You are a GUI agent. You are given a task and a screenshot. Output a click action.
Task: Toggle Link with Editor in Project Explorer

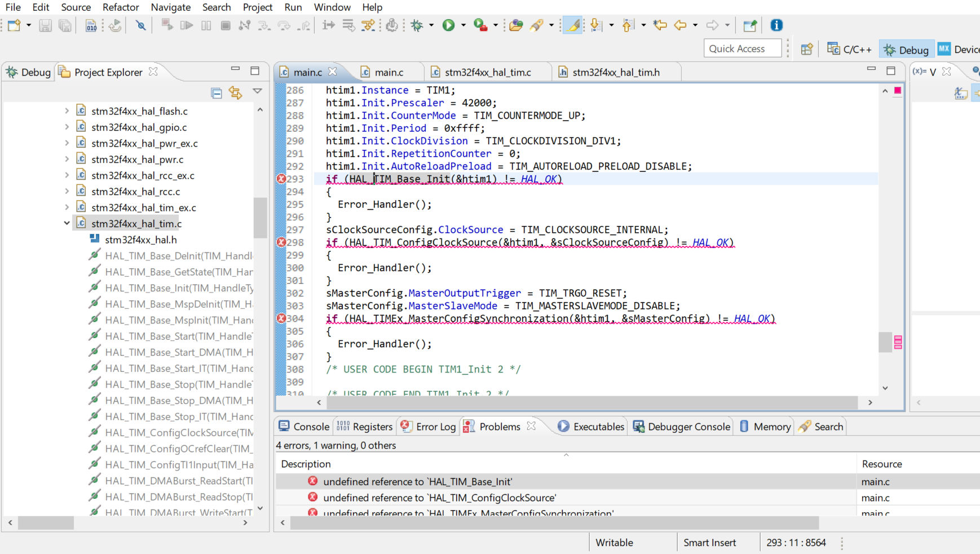(x=236, y=93)
